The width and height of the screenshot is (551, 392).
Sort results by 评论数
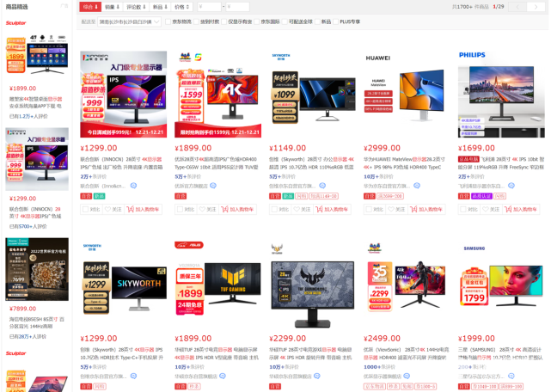(136, 7)
